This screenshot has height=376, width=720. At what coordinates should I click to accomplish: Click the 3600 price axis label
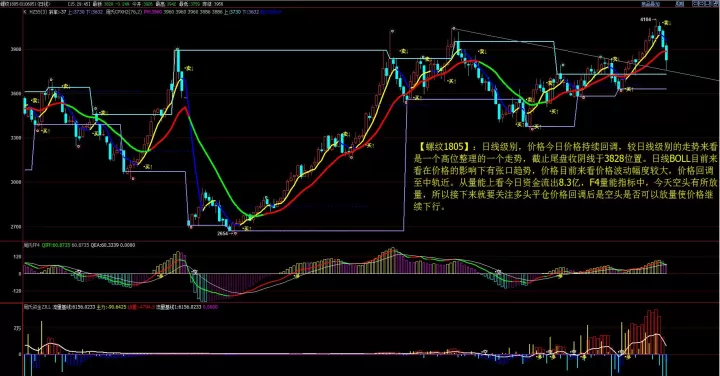[16, 93]
